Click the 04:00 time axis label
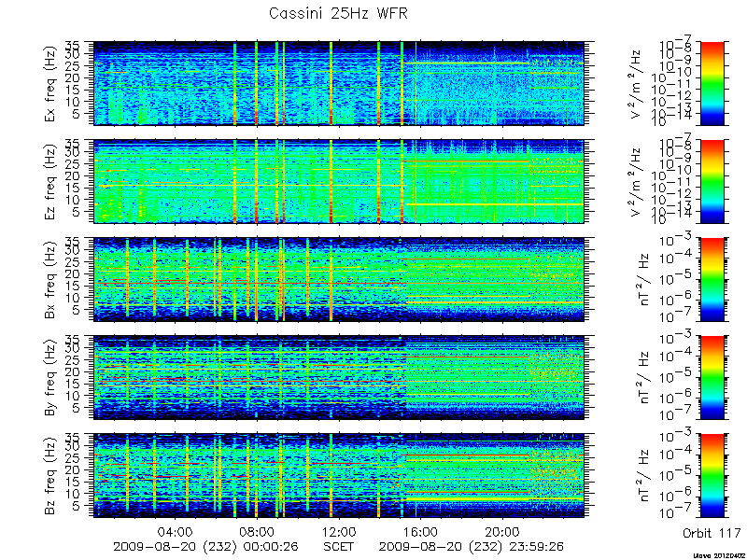This screenshot has width=747, height=560. (x=176, y=531)
